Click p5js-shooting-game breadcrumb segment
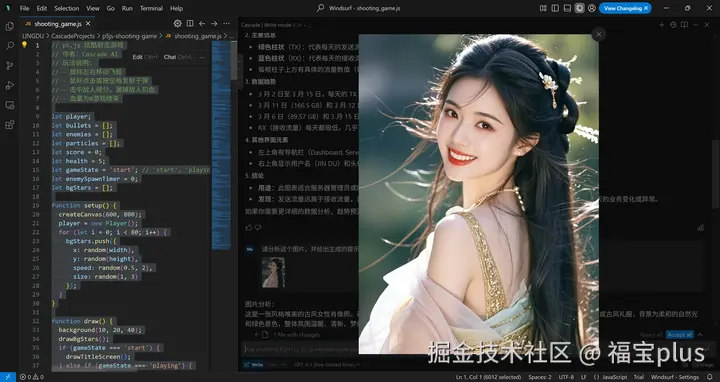 [x=129, y=36]
